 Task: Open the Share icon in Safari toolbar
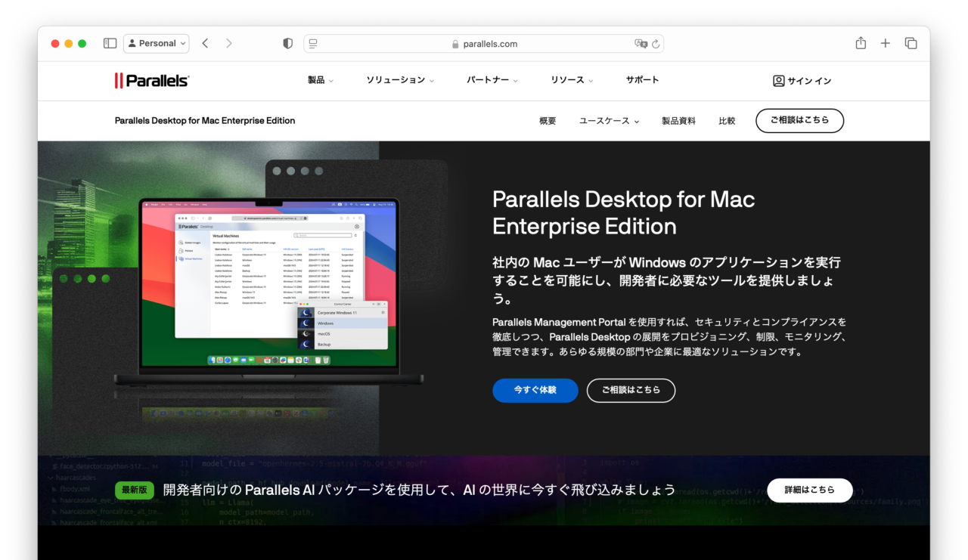pyautogui.click(x=861, y=43)
